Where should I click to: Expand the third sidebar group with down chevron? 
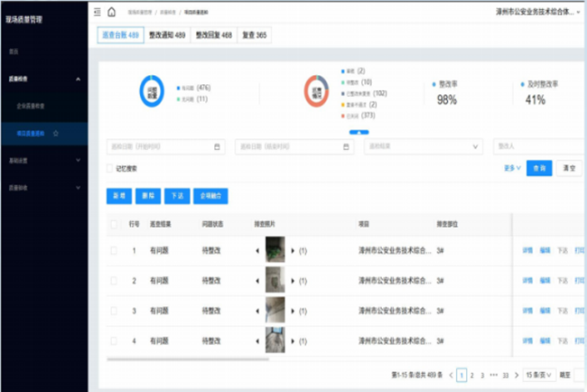[78, 160]
